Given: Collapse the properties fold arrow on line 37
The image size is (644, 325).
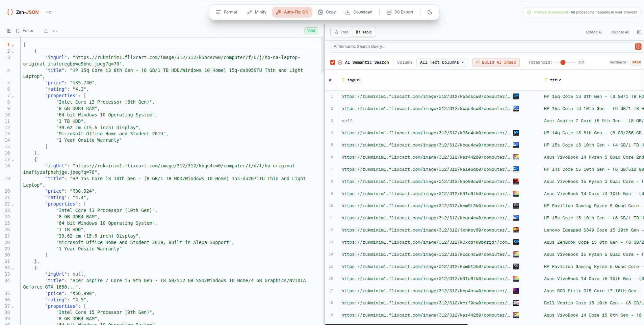Looking at the screenshot, I should click(13, 307).
